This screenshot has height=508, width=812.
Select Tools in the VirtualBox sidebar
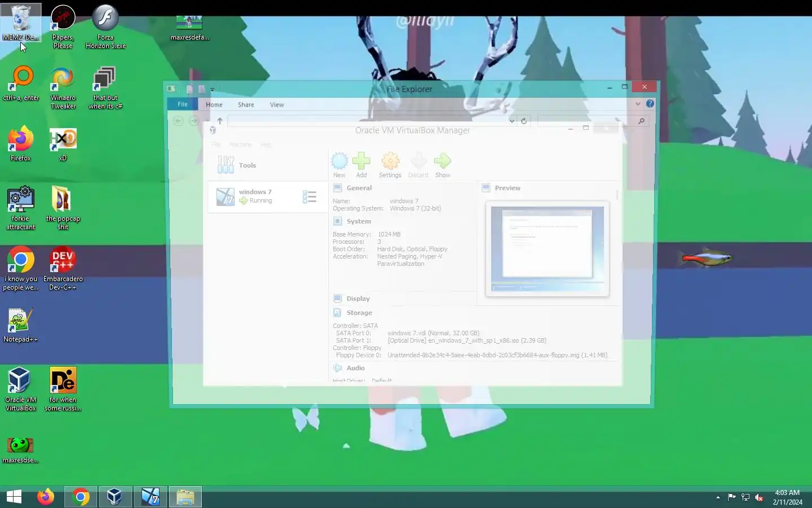pyautogui.click(x=268, y=165)
